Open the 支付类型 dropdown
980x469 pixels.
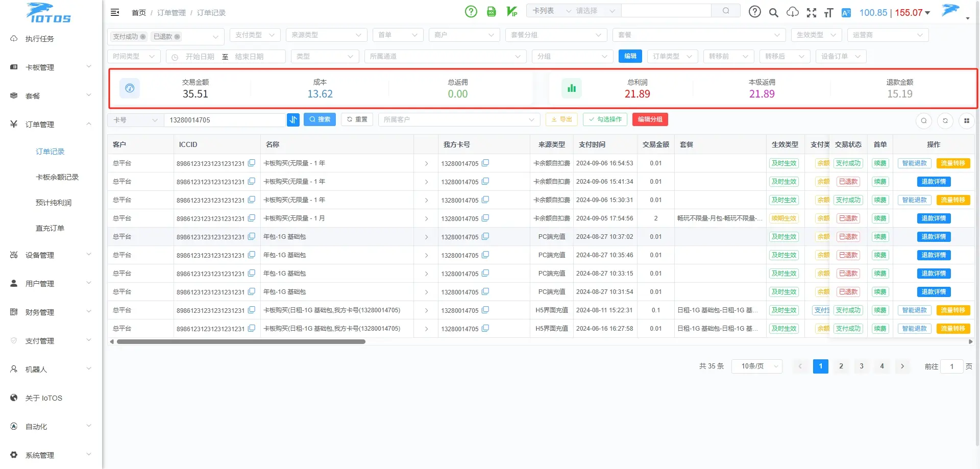click(x=255, y=35)
